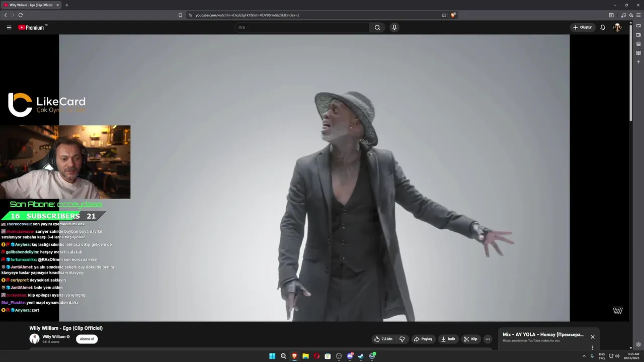
Task: Download video with İndir button
Action: (448, 339)
